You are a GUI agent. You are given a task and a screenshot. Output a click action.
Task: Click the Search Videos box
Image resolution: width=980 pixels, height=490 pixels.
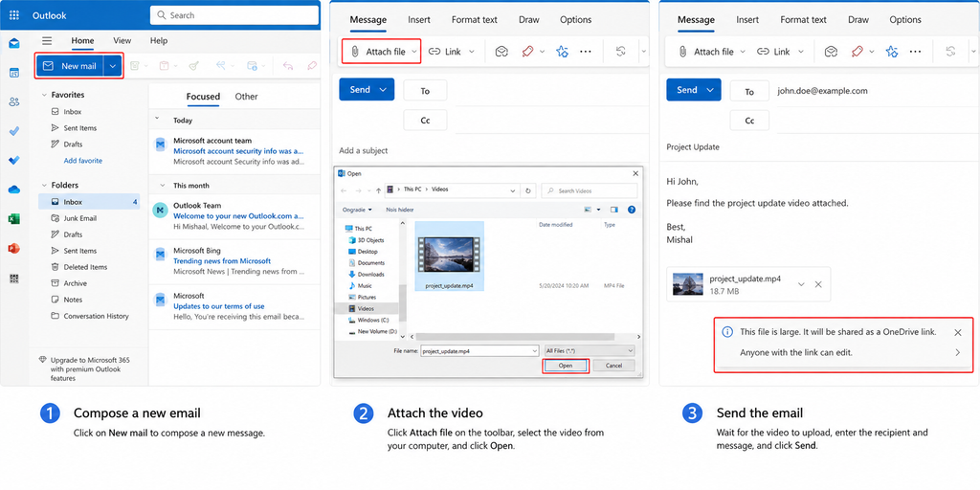click(x=590, y=190)
